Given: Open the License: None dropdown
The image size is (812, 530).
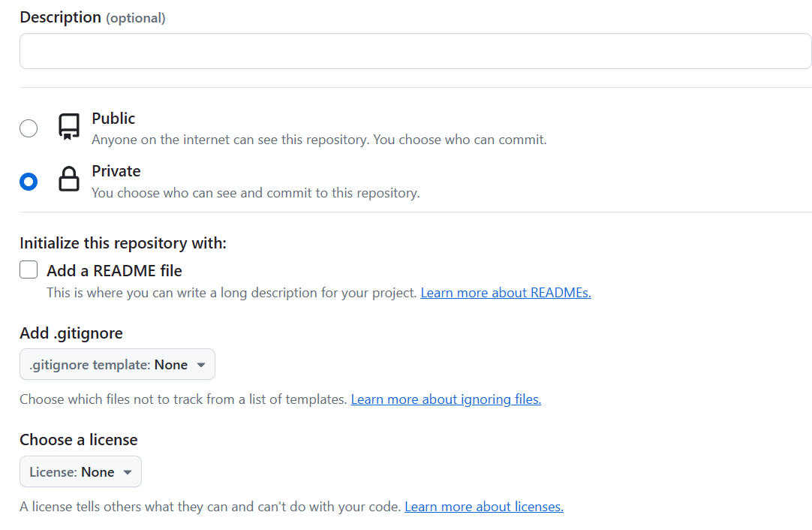Looking at the screenshot, I should click(x=80, y=472).
